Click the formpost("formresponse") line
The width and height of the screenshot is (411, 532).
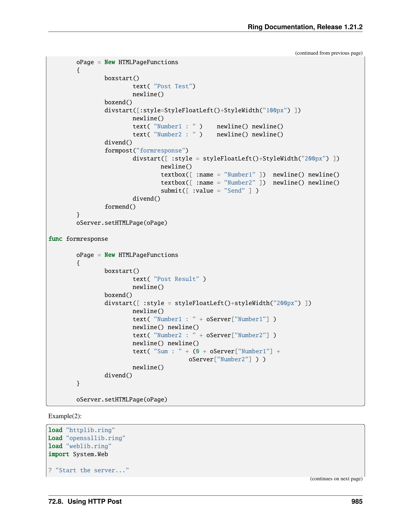coord(146,151)
